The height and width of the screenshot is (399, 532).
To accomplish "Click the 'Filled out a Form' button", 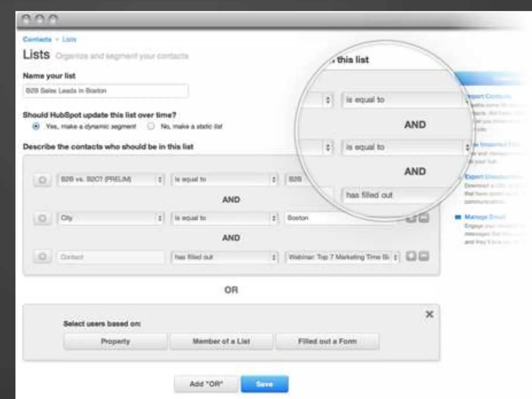I will 327,341.
